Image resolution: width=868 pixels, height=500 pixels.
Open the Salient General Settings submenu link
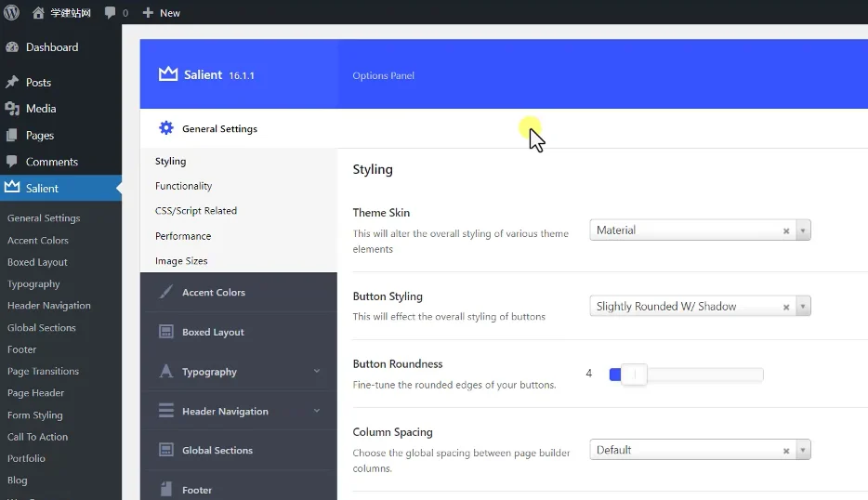(x=44, y=218)
